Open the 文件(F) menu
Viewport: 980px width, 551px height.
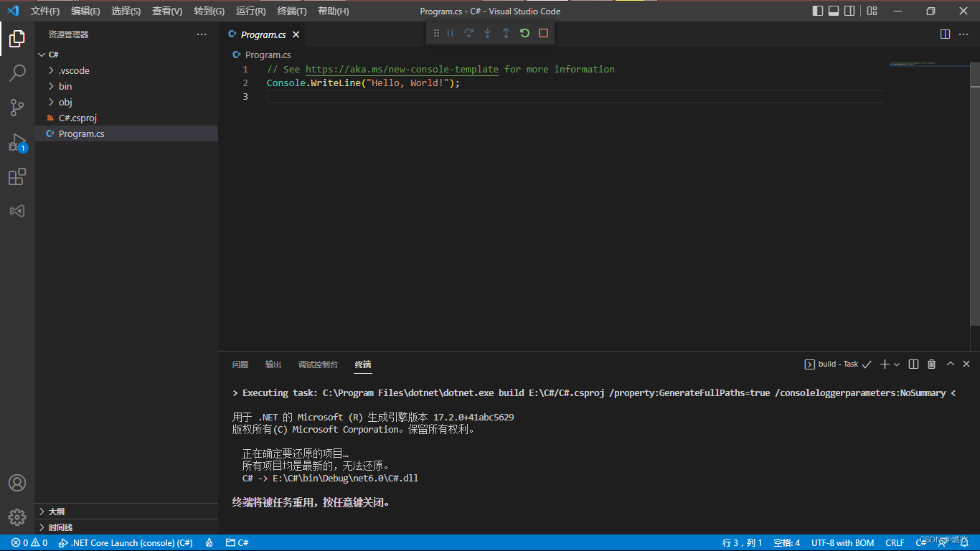(x=45, y=11)
